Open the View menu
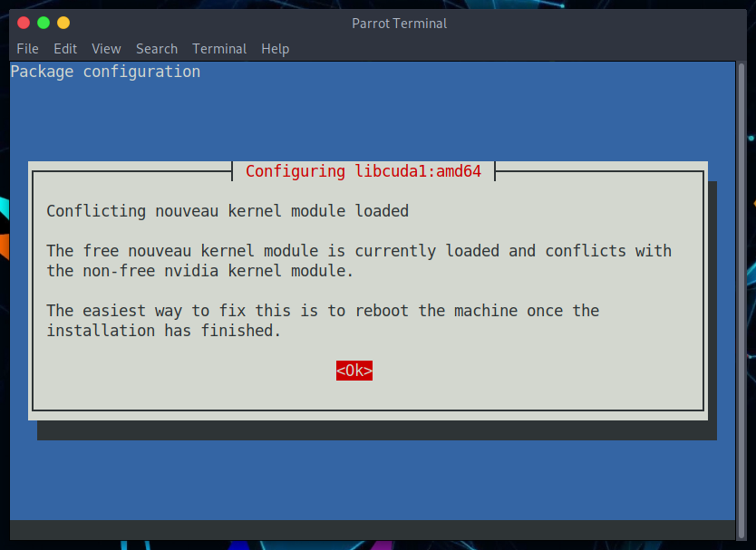756x550 pixels. coord(106,49)
